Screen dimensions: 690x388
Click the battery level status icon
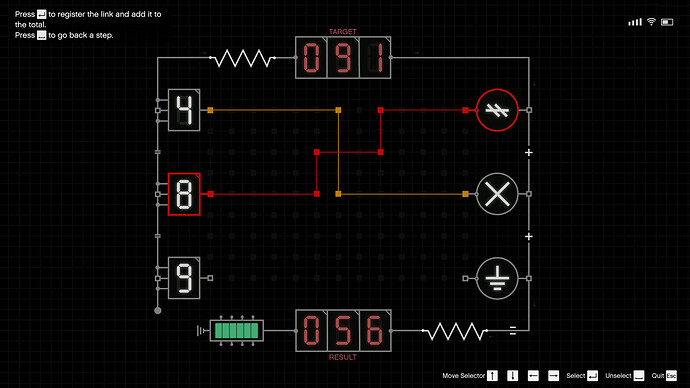[x=667, y=22]
